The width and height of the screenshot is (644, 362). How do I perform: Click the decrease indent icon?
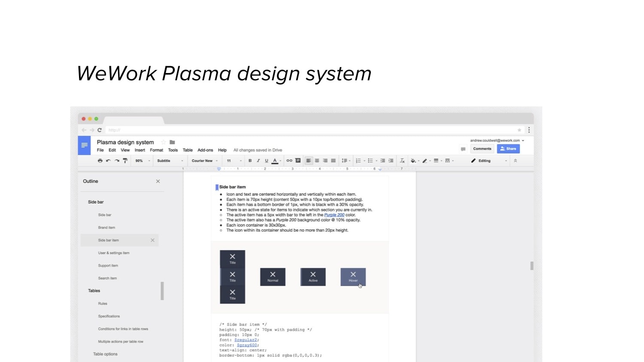[x=383, y=161]
